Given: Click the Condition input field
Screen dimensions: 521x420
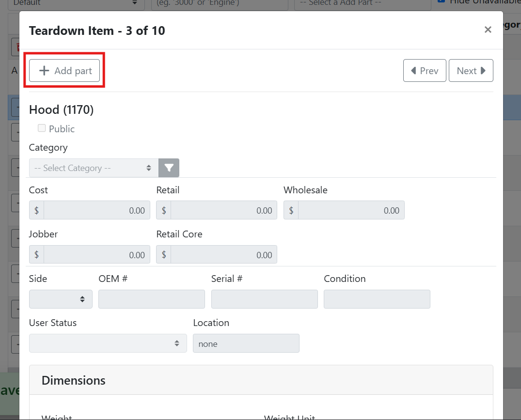Looking at the screenshot, I should tap(377, 299).
